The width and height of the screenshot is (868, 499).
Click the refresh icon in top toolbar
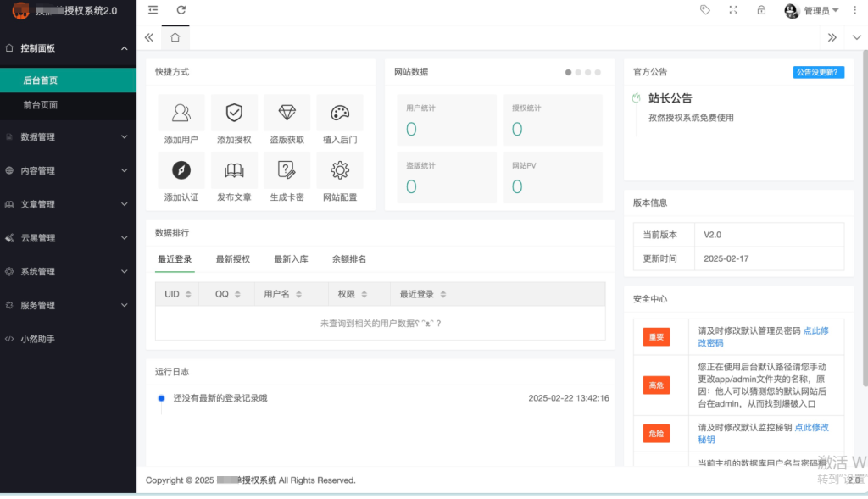tap(181, 10)
